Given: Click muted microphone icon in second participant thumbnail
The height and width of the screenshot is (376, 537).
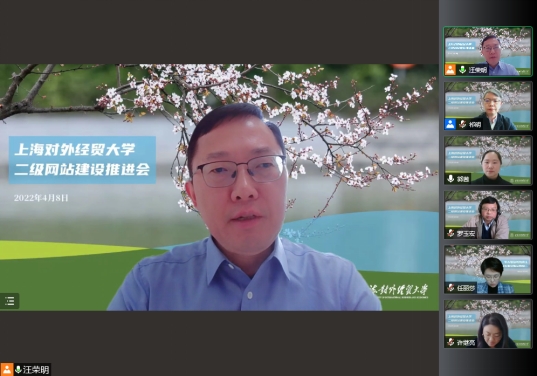Looking at the screenshot, I should (462, 124).
